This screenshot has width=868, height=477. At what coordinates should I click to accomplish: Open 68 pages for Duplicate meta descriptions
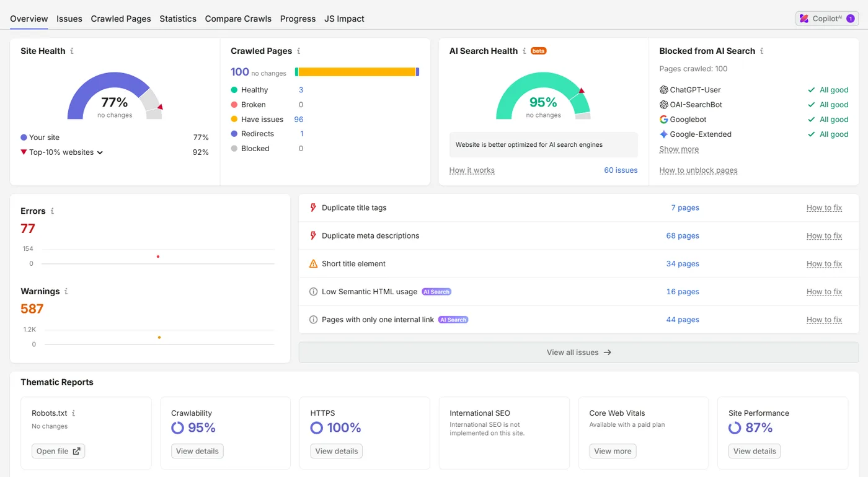point(683,235)
